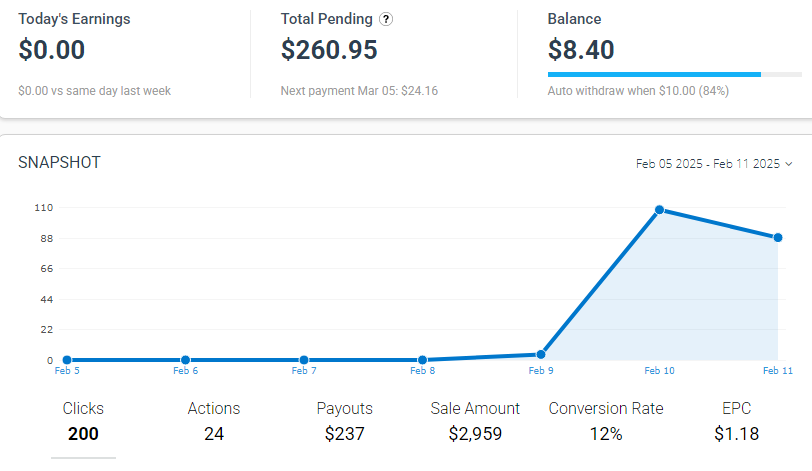Screen dimensions: 812x471
Task: Click the Feb 9 data point
Action: coord(541,354)
